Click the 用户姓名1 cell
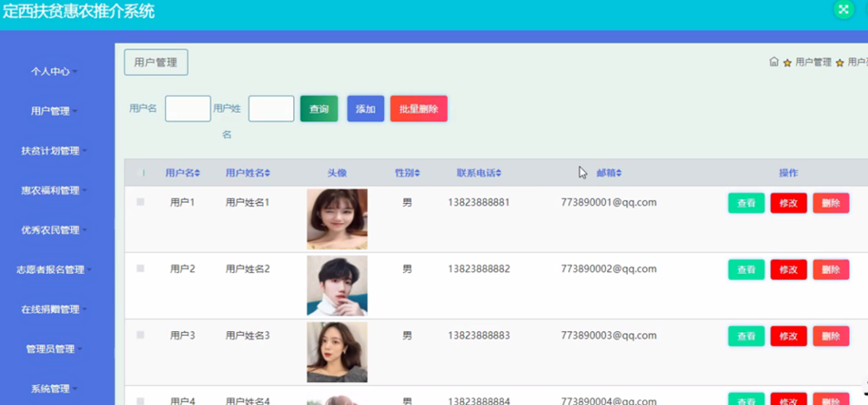 pos(248,203)
